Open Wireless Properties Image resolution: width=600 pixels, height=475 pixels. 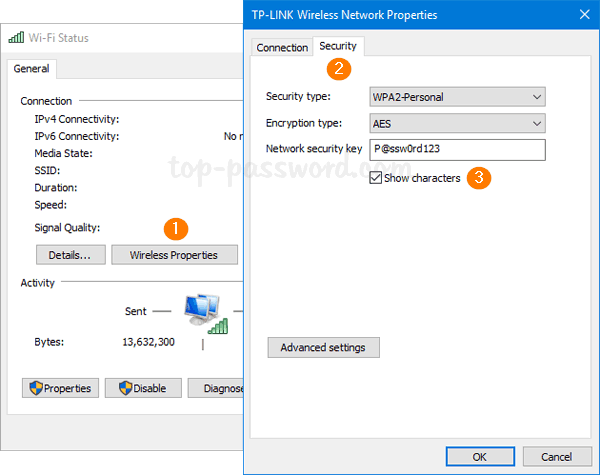tap(174, 255)
